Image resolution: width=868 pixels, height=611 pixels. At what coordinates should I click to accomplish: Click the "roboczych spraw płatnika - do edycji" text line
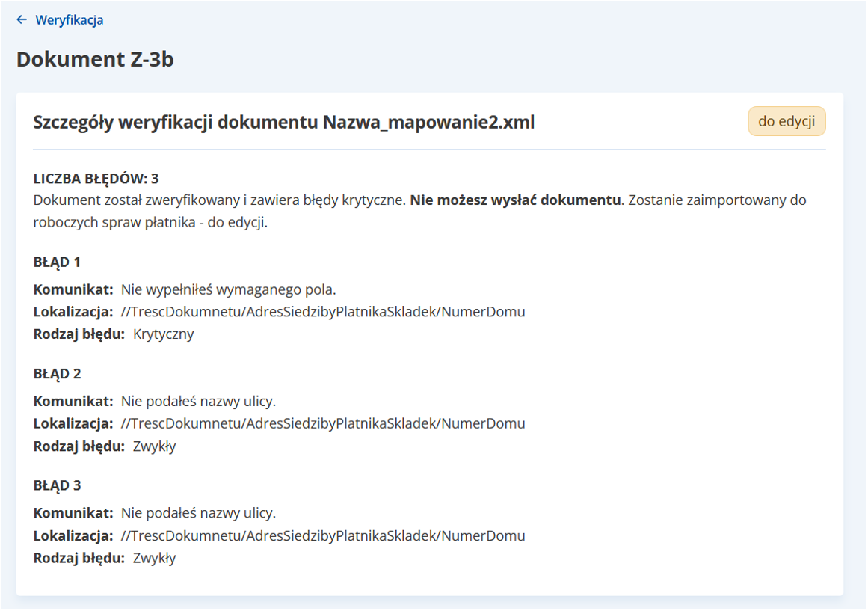[150, 223]
